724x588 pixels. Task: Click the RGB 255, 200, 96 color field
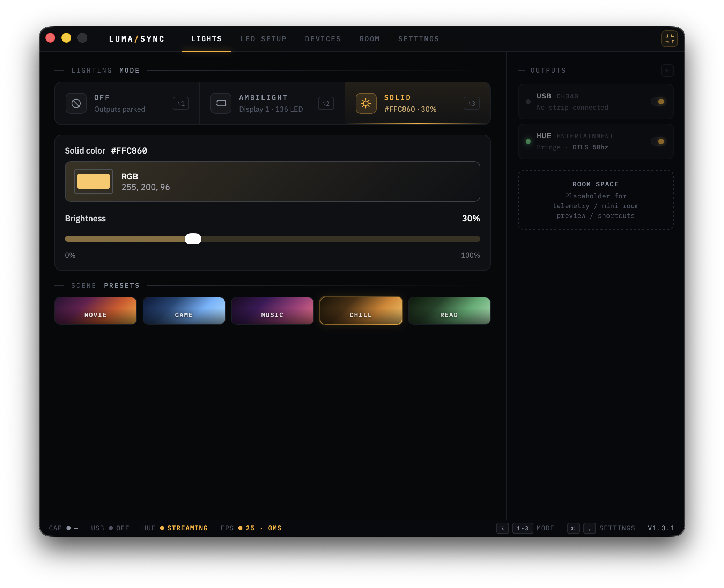click(272, 182)
